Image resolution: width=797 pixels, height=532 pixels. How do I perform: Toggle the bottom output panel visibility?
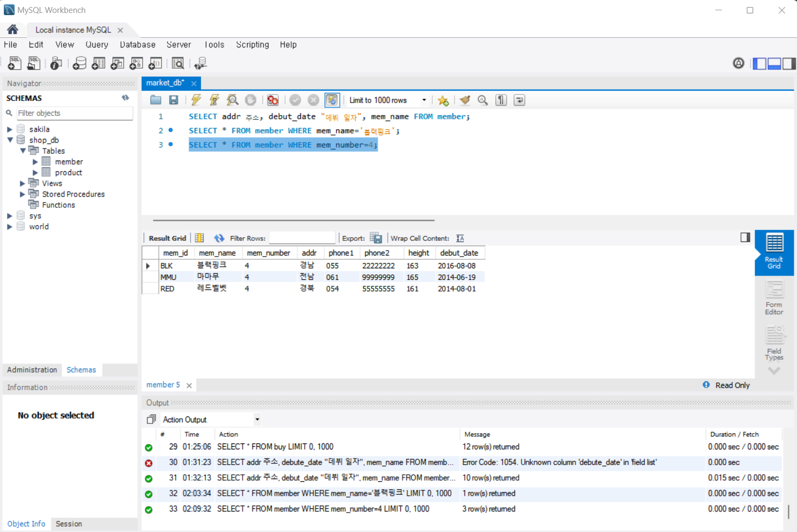pyautogui.click(x=774, y=63)
